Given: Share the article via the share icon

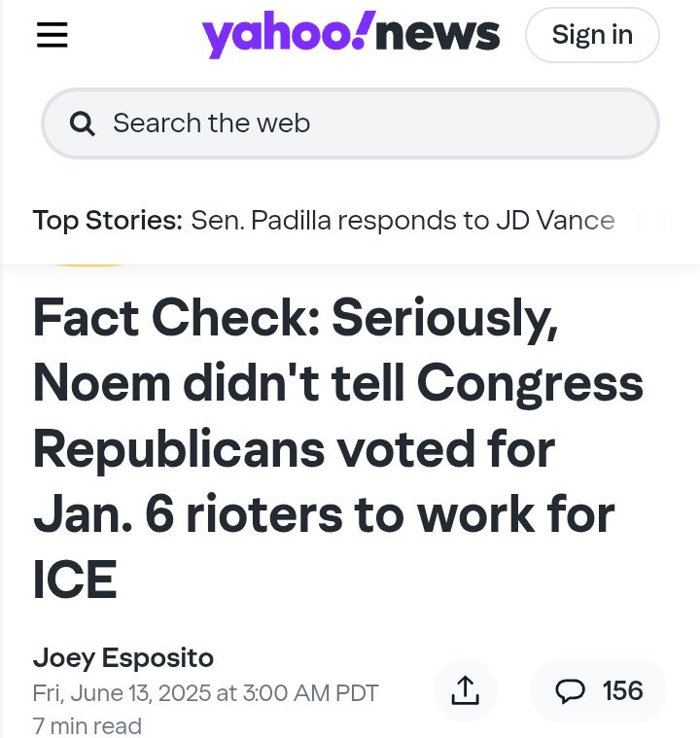Looking at the screenshot, I should [465, 690].
